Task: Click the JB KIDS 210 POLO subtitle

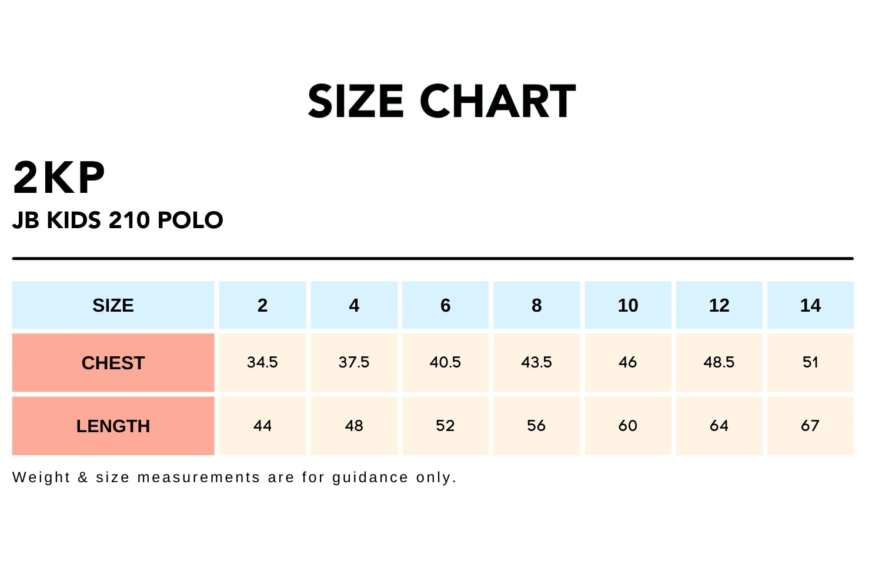Action: point(118,220)
